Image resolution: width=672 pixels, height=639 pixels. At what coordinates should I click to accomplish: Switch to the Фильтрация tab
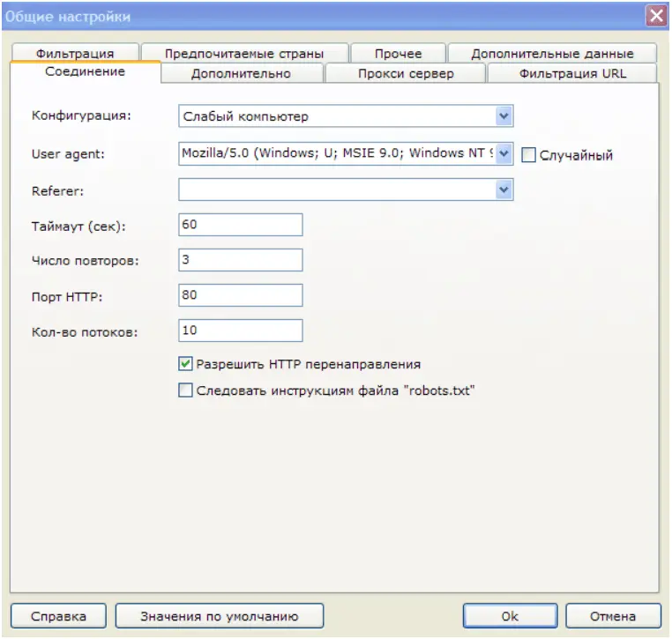click(75, 54)
